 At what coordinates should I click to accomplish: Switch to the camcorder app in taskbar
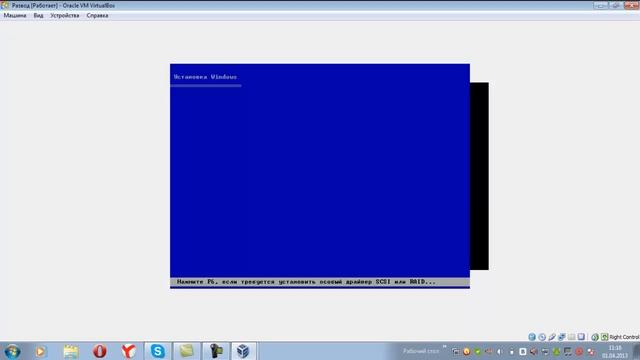(216, 351)
